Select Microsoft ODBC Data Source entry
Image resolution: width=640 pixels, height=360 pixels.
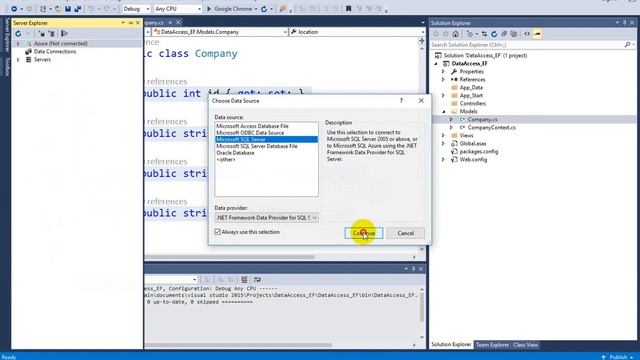point(250,133)
